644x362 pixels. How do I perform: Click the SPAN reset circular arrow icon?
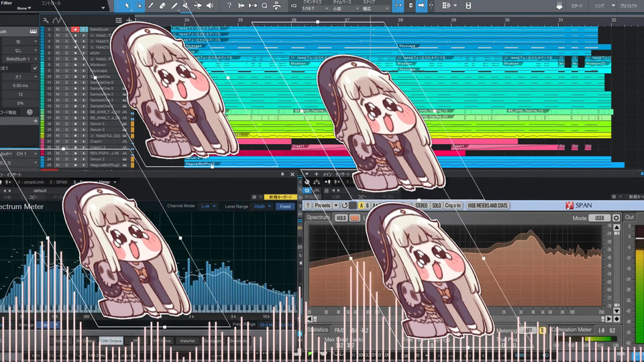pyautogui.click(x=344, y=205)
